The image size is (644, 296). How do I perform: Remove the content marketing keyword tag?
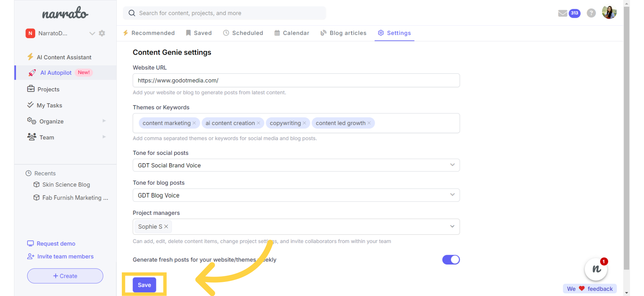194,123
